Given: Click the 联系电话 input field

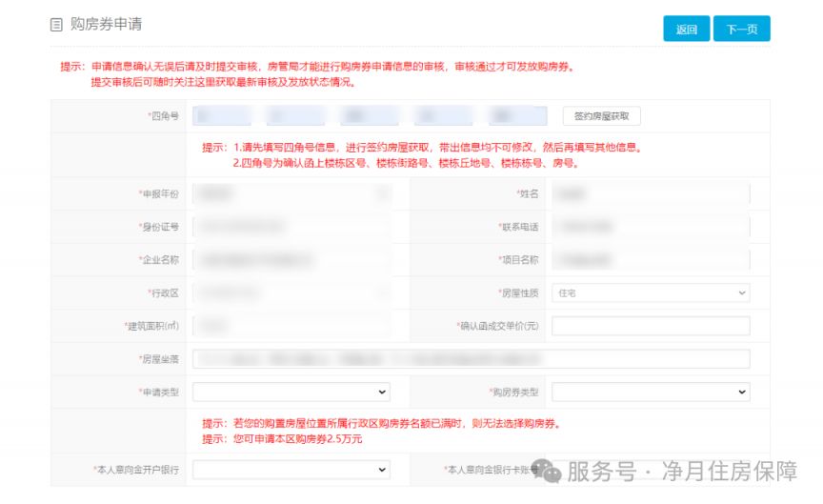Looking at the screenshot, I should coord(651,227).
